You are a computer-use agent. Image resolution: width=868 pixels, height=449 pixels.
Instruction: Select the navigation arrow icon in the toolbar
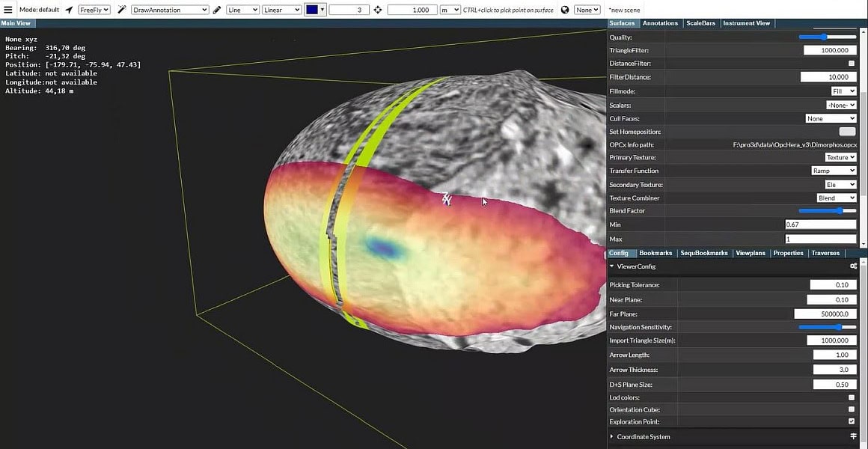pyautogui.click(x=67, y=9)
